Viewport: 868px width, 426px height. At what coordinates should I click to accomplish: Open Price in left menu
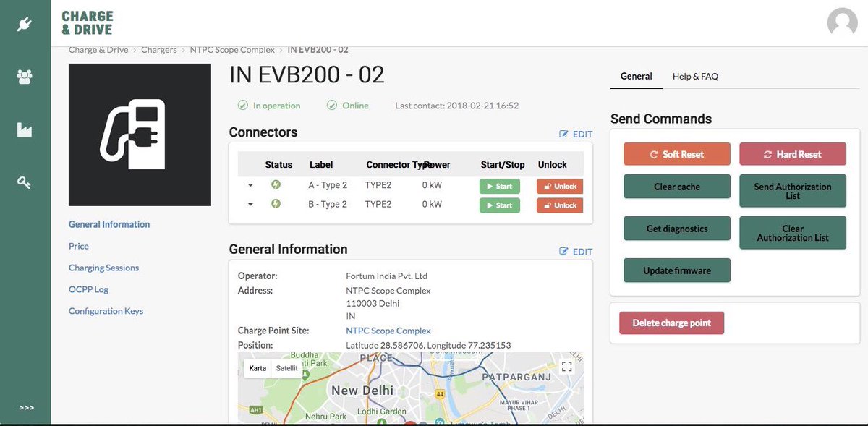[x=79, y=246]
